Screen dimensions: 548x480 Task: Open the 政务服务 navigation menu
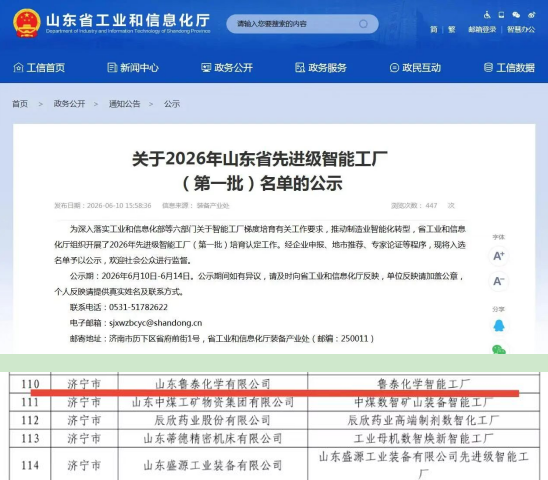[x=321, y=67]
